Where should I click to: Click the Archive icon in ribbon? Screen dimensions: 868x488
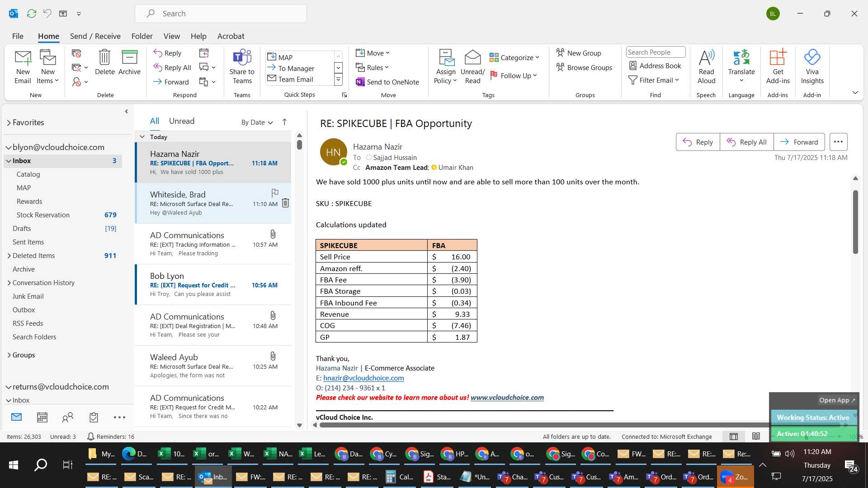(129, 57)
